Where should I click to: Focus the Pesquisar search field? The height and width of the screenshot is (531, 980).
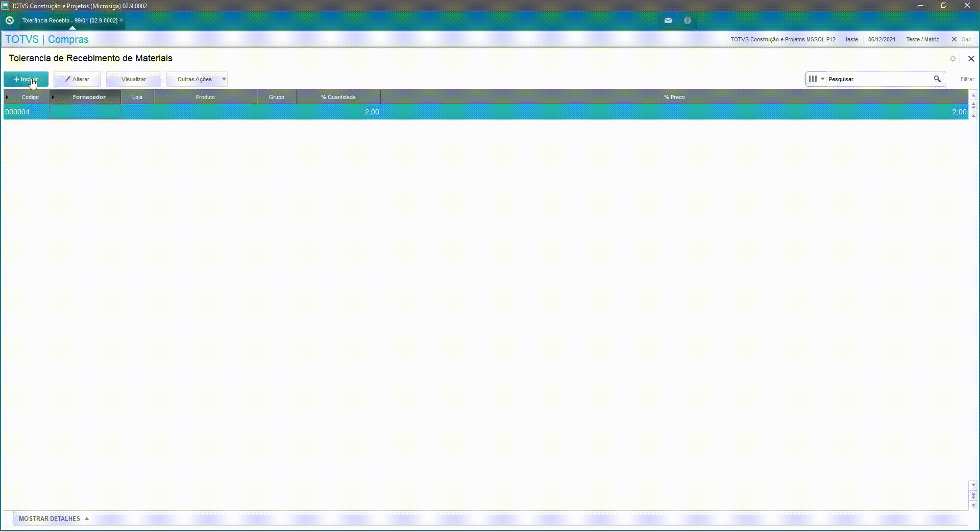point(878,79)
